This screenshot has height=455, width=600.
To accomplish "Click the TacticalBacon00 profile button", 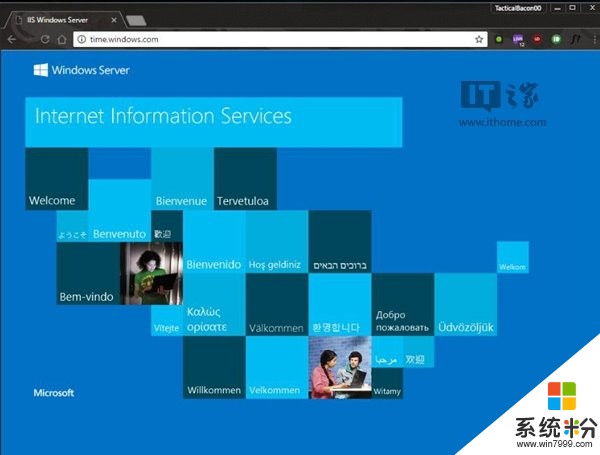I will click(518, 8).
